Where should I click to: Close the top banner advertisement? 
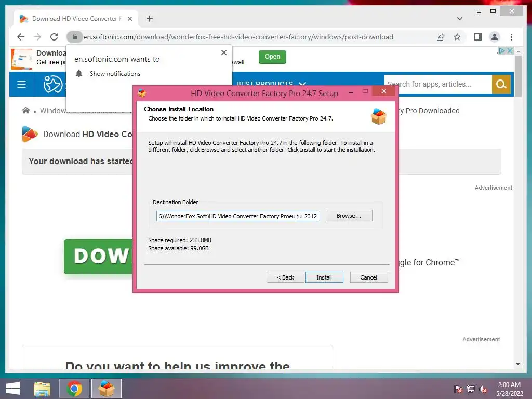[x=510, y=50]
